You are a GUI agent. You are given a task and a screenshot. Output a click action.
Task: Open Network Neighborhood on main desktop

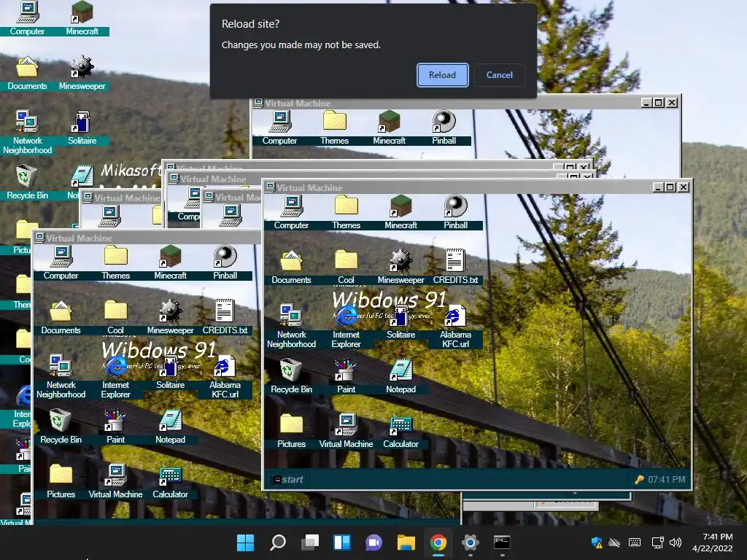(27, 133)
